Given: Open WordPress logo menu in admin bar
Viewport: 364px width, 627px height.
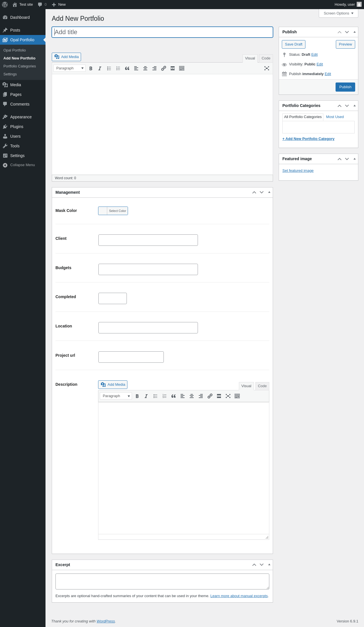Looking at the screenshot, I should pyautogui.click(x=5, y=5).
